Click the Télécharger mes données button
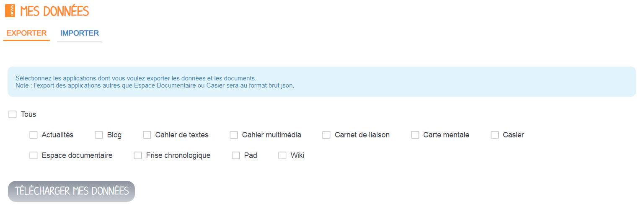Screen dimensions: 644x209 72,191
